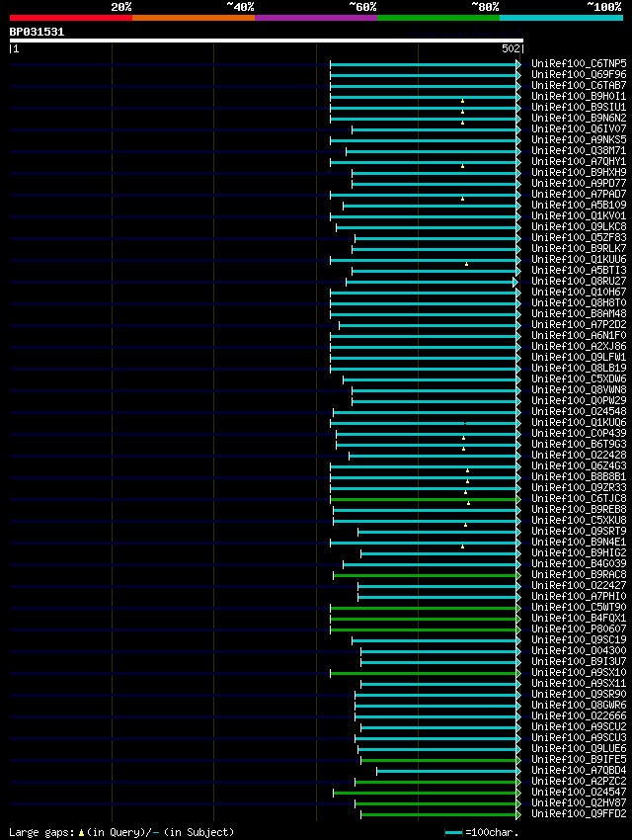Click the UniRef100_A7P2D2 label
Viewport: 632px width, 840px height.
[x=579, y=325]
